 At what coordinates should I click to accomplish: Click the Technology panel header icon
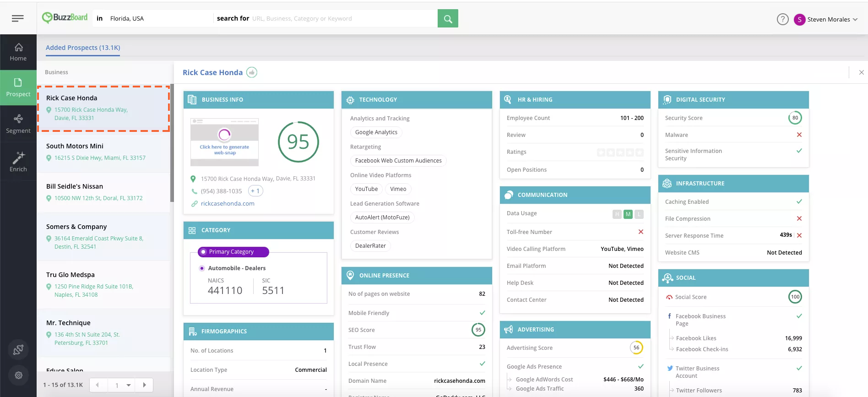350,100
